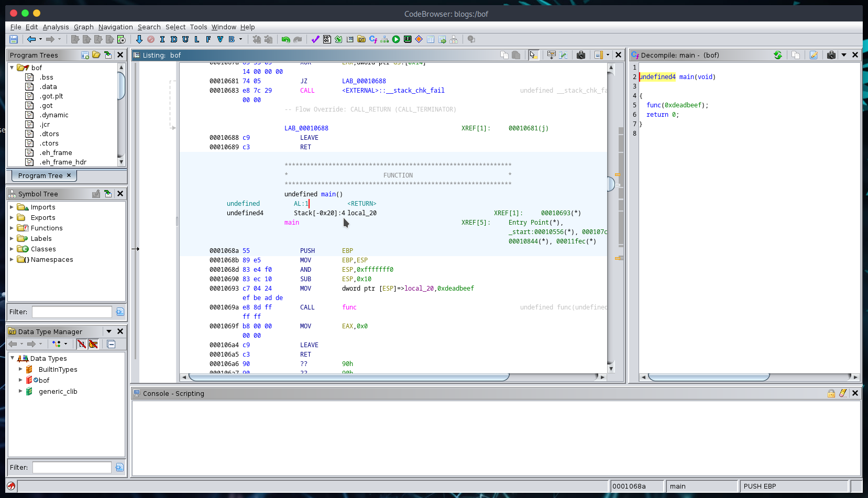Select the Program Tree tab
Screen dimensions: 868x498
coord(40,175)
